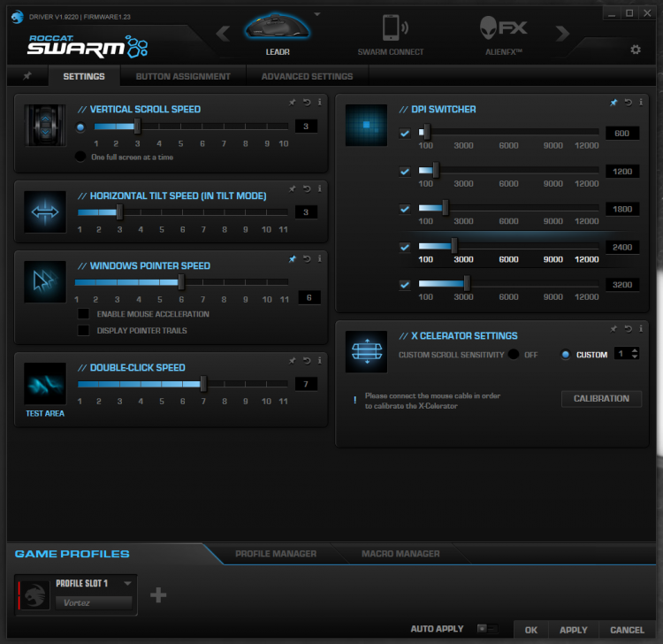Uncheck the 3200 DPI level
The image size is (663, 644).
coord(405,285)
